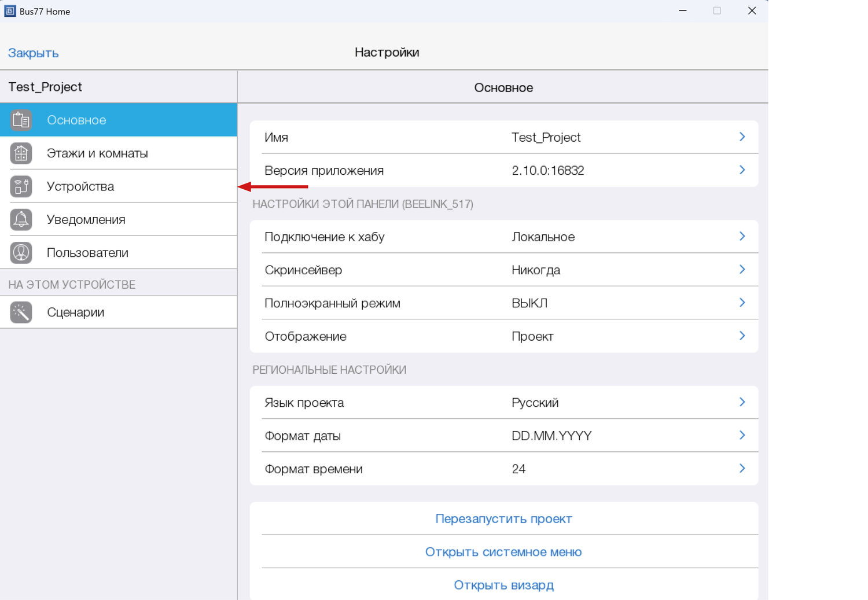Click the Пользователи user icon
Viewport: 868px width, 600px height.
(x=21, y=253)
